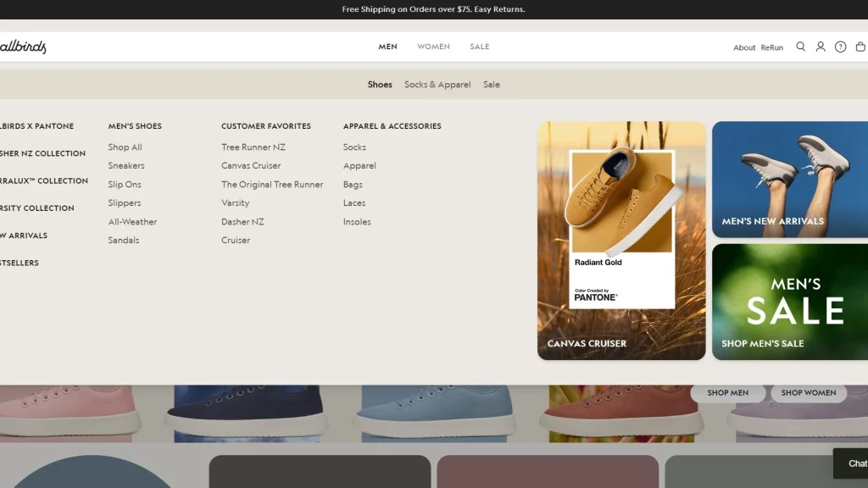Image resolution: width=868 pixels, height=488 pixels.
Task: Open Insoles link
Action: 357,221
